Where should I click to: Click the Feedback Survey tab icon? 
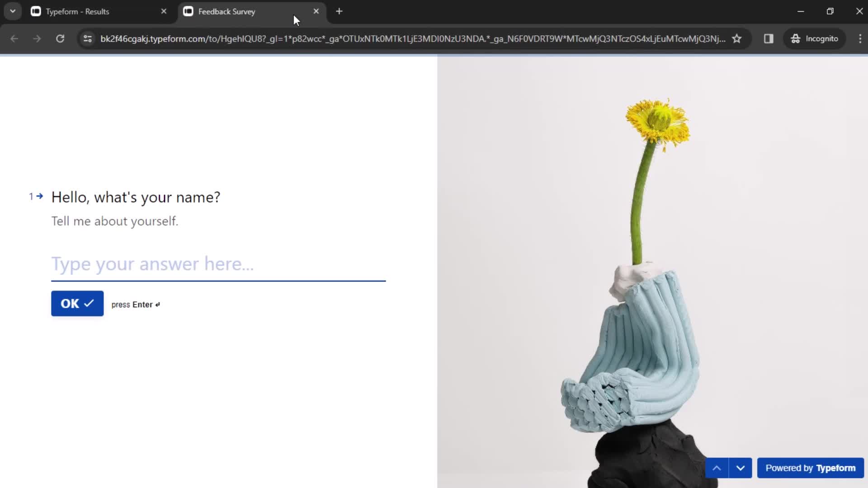tap(188, 11)
